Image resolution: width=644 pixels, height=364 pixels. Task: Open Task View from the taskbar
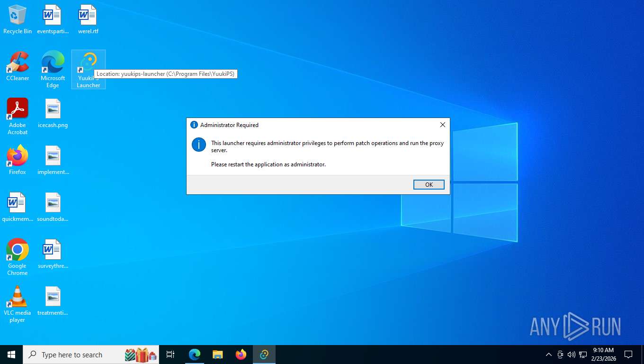170,355
